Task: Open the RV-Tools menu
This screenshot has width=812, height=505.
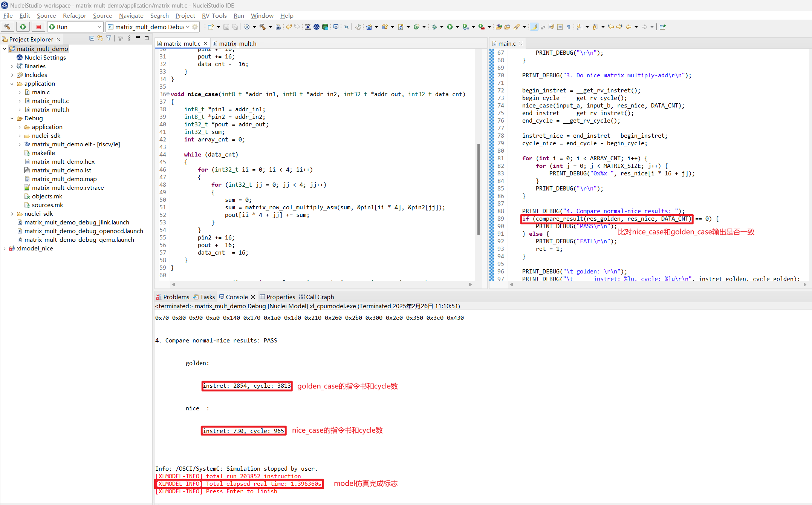Action: (214, 15)
